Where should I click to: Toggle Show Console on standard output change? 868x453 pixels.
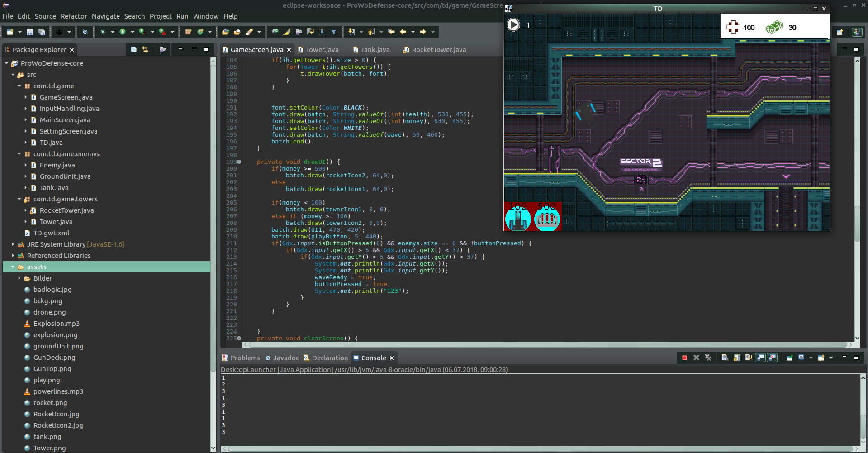pos(760,358)
